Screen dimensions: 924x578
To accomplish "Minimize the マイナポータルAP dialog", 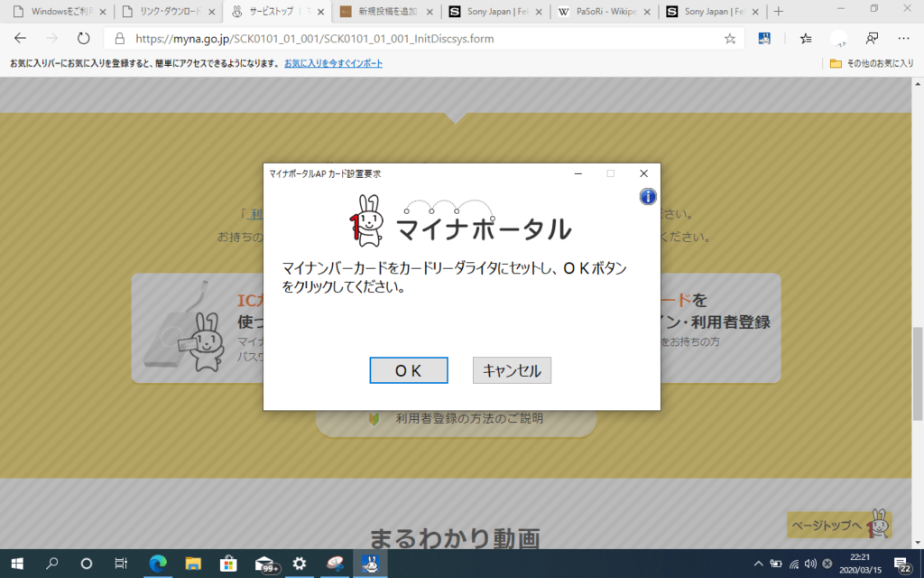I will pos(578,173).
